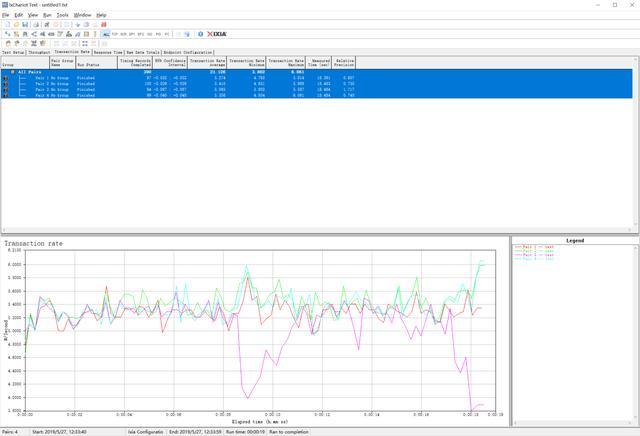Click the Transaction Rate Average column header
Screen dimensions: 640x436
click(x=208, y=62)
